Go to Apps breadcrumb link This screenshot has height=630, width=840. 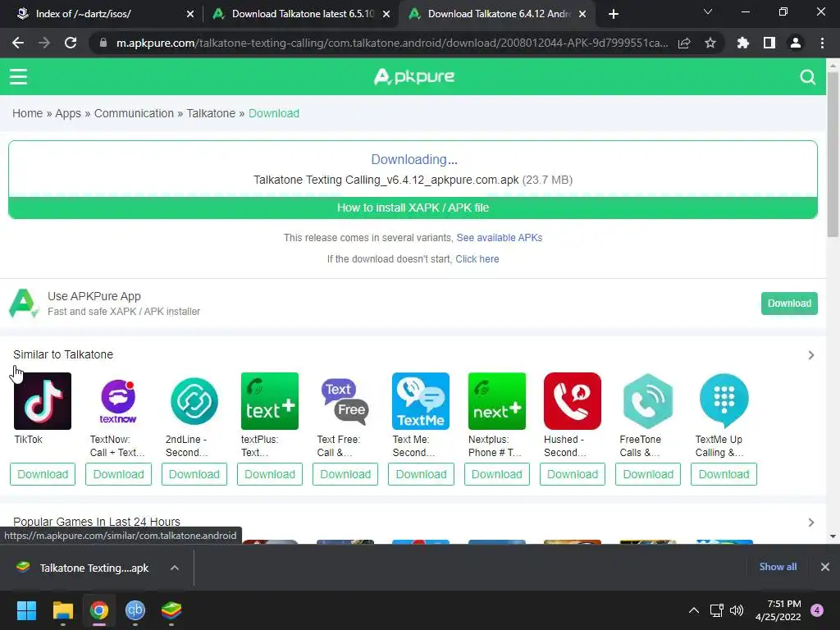[x=68, y=113]
